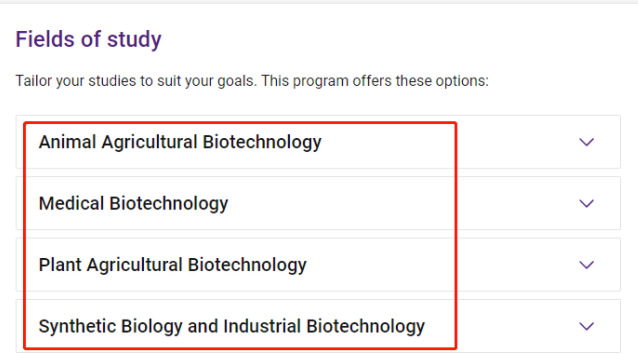
Task: Click the chevron beside Medical Biotechnology
Action: [586, 203]
